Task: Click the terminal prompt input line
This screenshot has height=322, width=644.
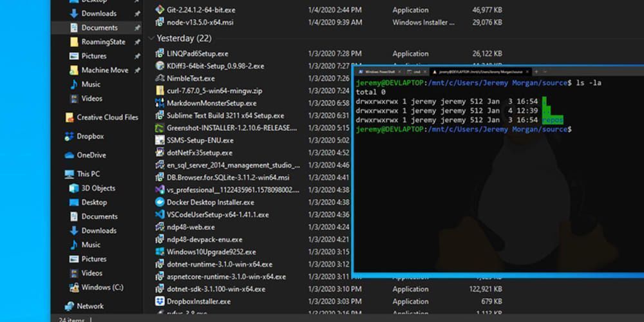Action: [x=464, y=129]
